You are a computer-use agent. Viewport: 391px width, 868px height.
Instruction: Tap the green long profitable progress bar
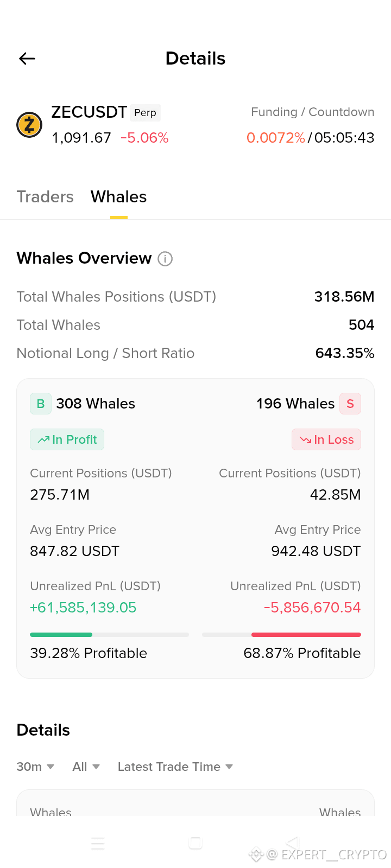[109, 634]
